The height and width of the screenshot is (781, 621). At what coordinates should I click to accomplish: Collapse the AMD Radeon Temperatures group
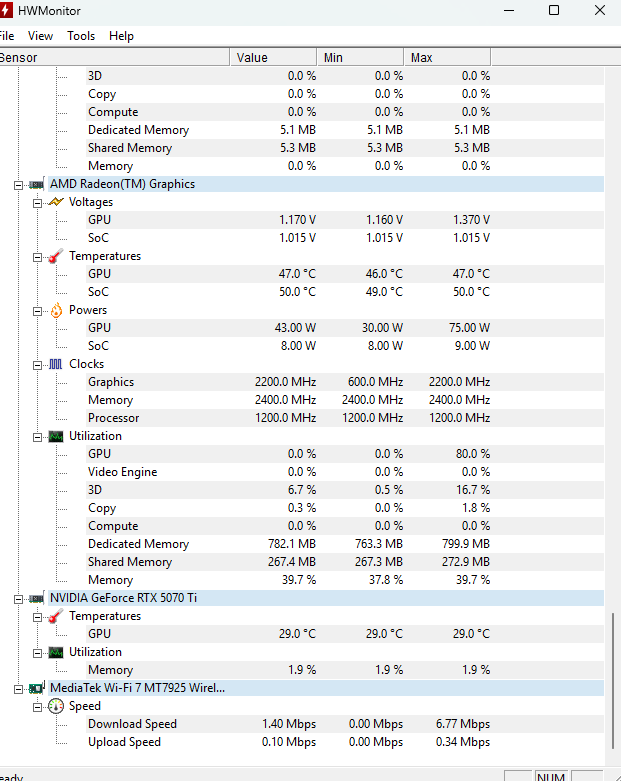point(37,258)
